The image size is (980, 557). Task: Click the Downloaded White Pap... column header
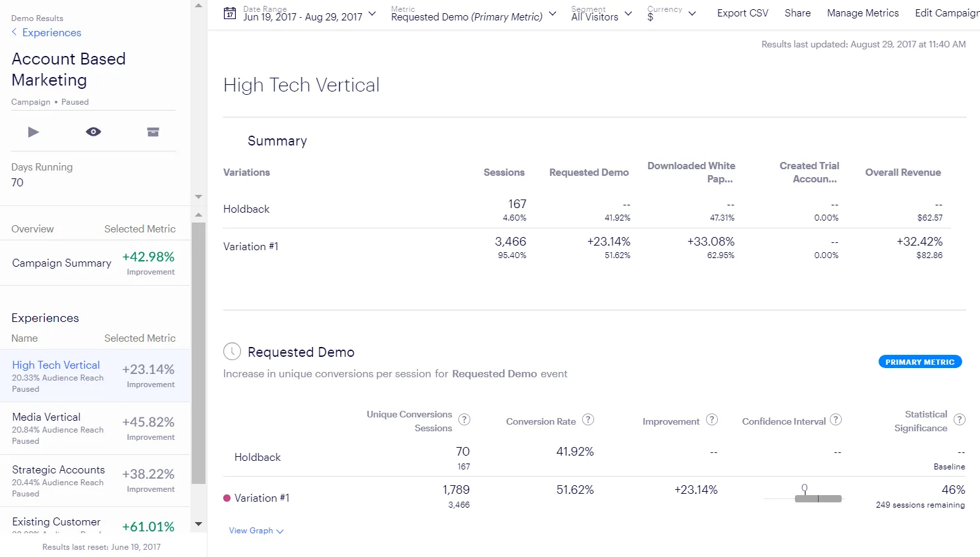(x=691, y=172)
